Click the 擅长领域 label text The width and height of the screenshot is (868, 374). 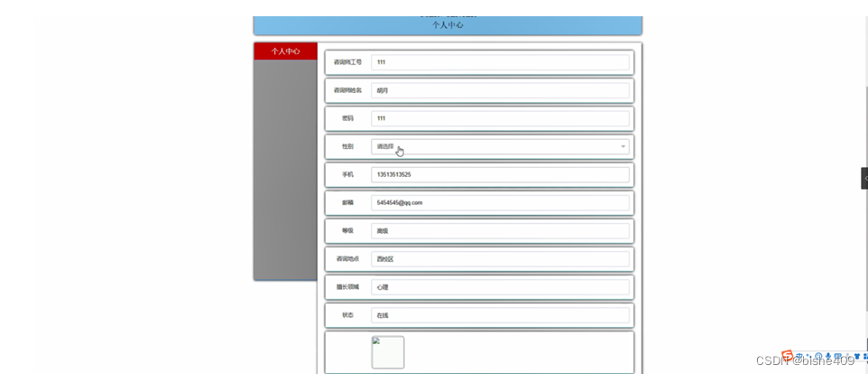[347, 287]
